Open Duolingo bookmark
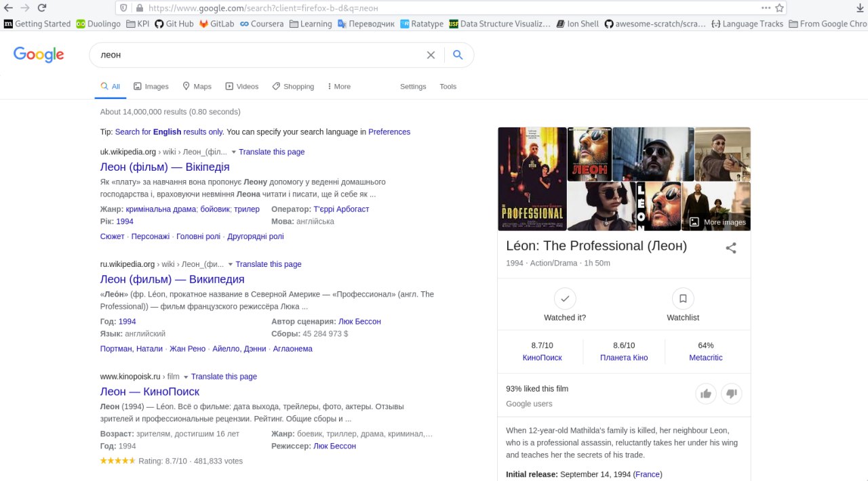This screenshot has height=481, width=868. [98, 24]
